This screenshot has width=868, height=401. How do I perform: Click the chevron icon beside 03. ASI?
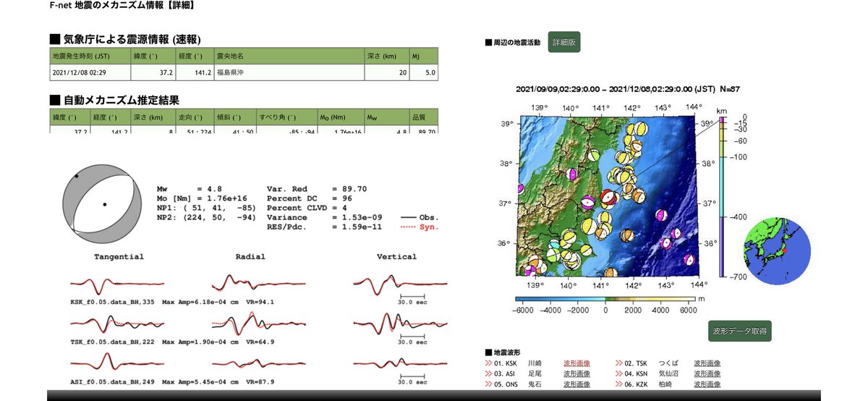[490, 374]
